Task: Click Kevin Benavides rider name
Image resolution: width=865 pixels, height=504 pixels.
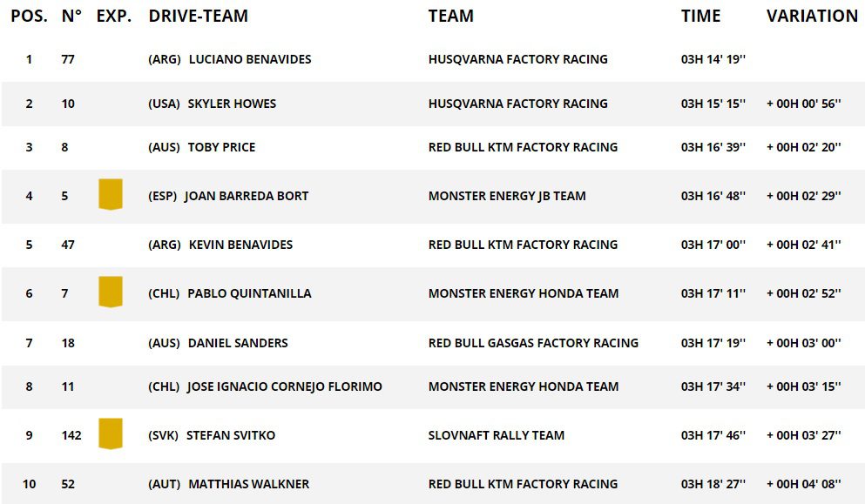Action: 240,245
